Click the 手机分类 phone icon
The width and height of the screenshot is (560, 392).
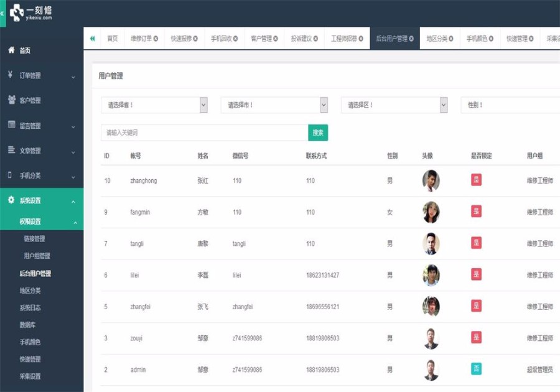[11, 175]
